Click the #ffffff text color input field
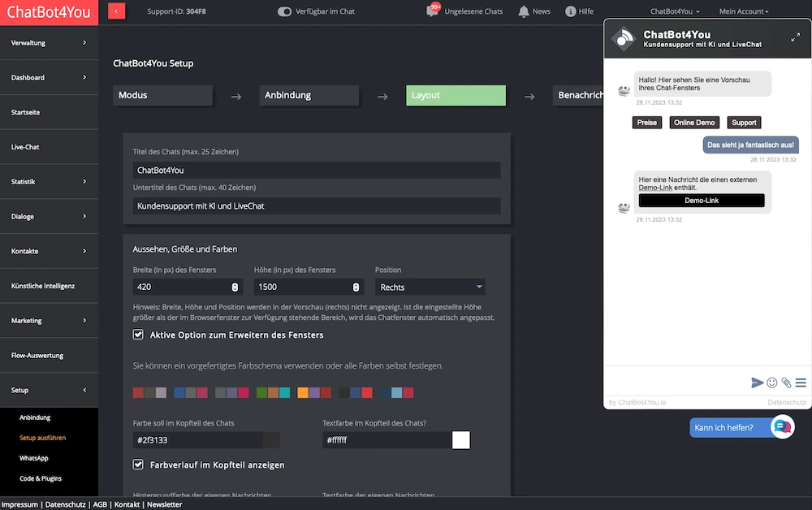Screen dimensions: 812x510 387,440
